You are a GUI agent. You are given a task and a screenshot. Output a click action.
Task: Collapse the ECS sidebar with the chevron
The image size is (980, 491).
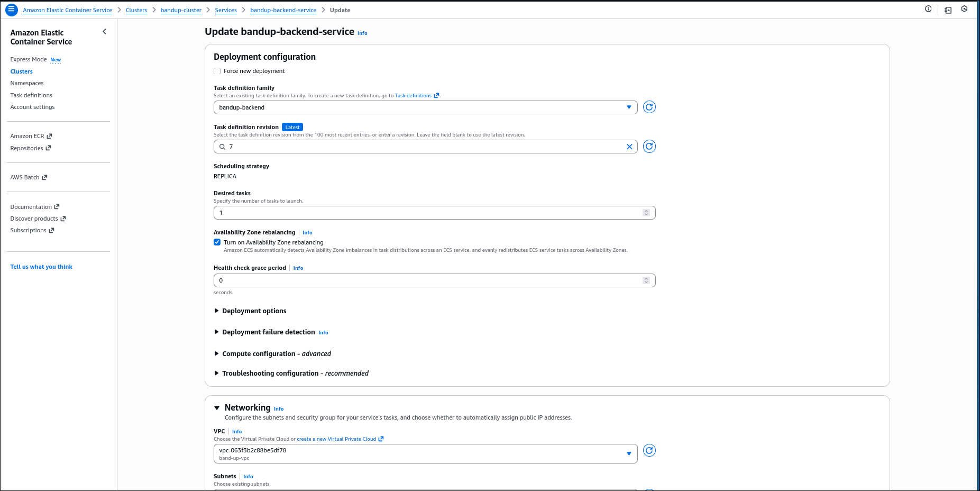pyautogui.click(x=104, y=31)
